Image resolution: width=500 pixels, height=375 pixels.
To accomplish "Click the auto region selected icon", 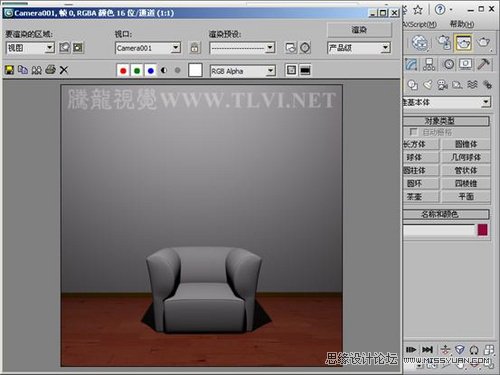I will click(x=78, y=48).
